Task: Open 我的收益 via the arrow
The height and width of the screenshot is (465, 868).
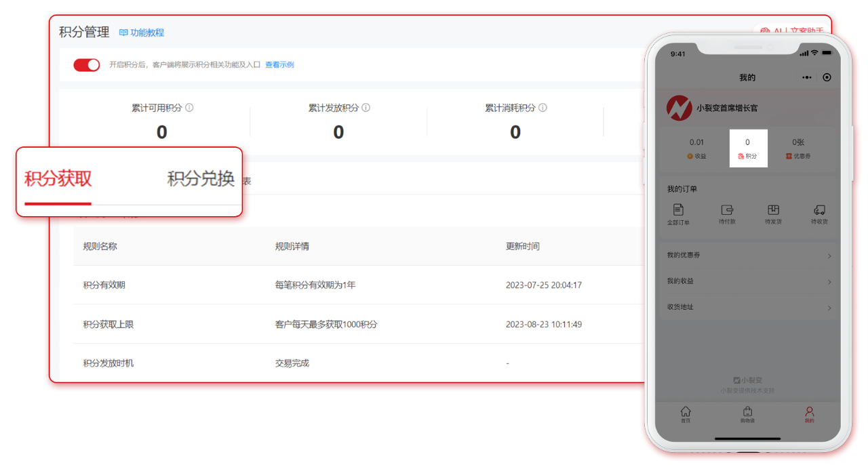Action: tap(829, 281)
